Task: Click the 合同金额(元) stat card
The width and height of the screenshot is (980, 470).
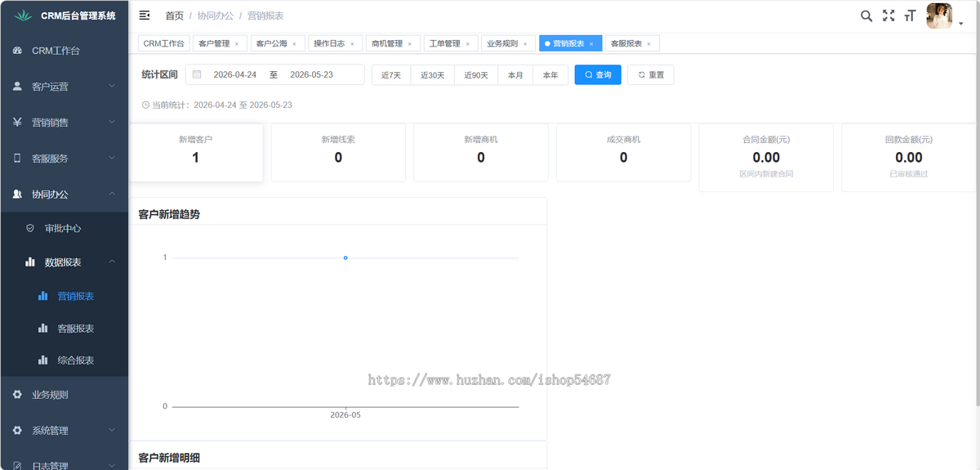Action: (x=766, y=158)
